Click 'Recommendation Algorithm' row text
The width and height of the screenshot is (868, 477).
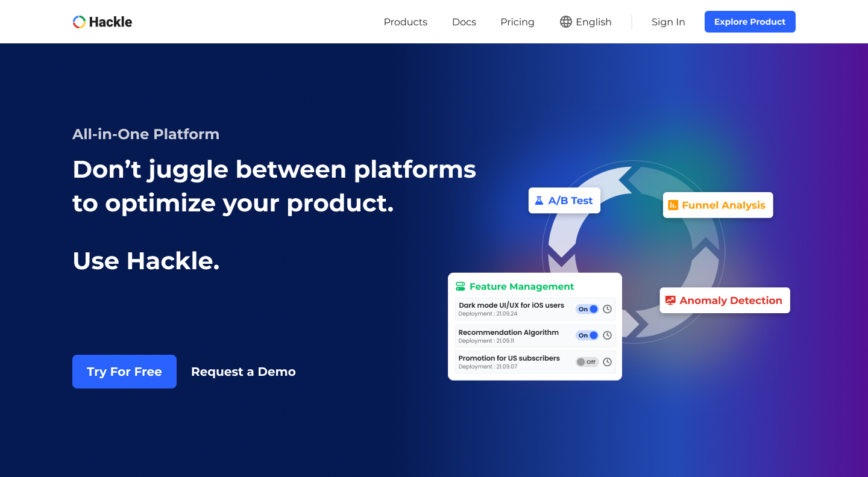pyautogui.click(x=508, y=332)
